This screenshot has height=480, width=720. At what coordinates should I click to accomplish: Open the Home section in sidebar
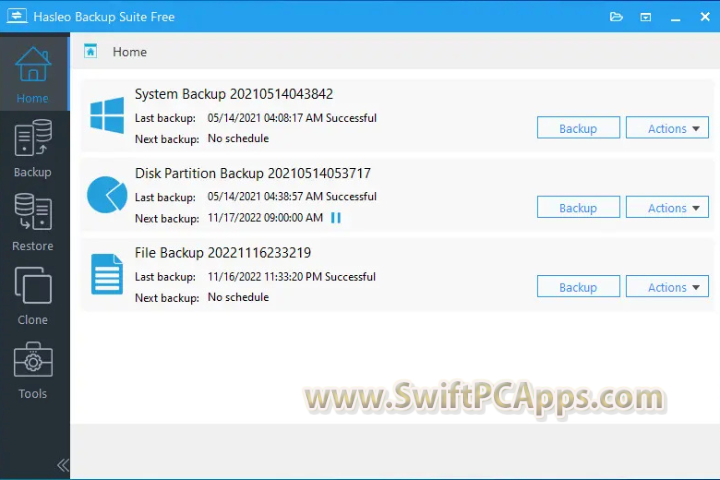pyautogui.click(x=34, y=74)
